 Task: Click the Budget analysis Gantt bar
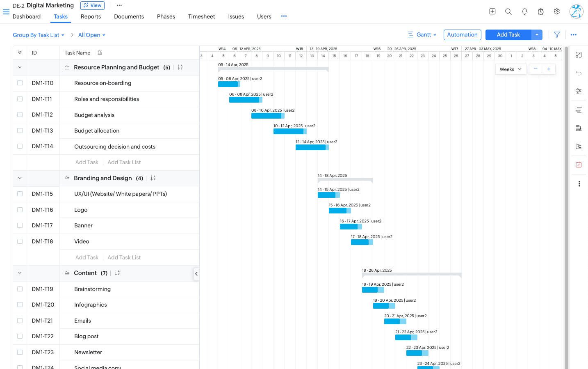[268, 116]
